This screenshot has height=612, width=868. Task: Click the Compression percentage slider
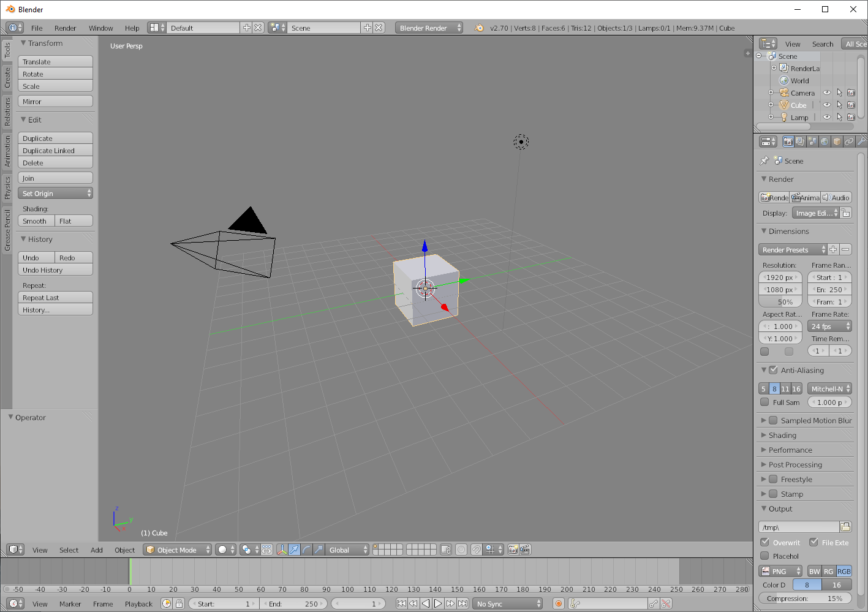(x=805, y=599)
